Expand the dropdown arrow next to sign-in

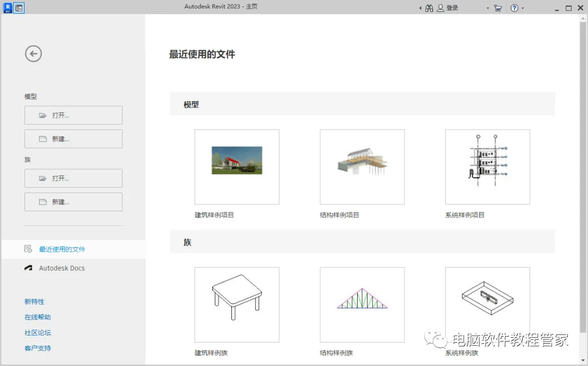point(487,8)
